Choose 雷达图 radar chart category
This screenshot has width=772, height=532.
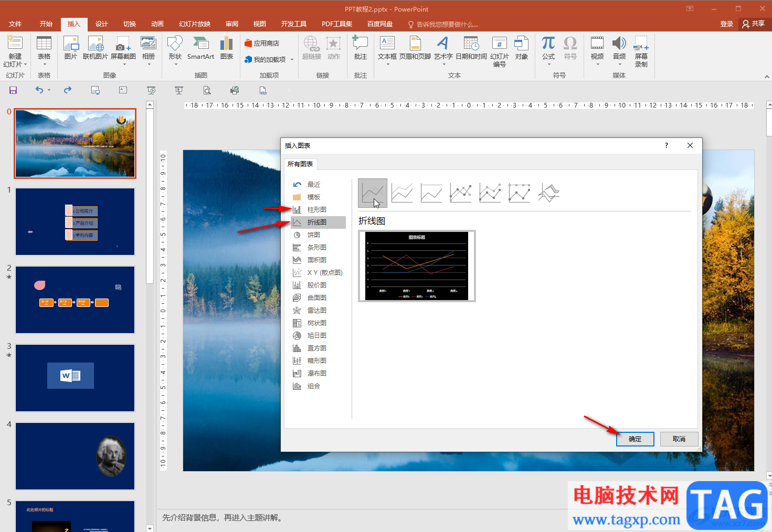click(x=316, y=311)
